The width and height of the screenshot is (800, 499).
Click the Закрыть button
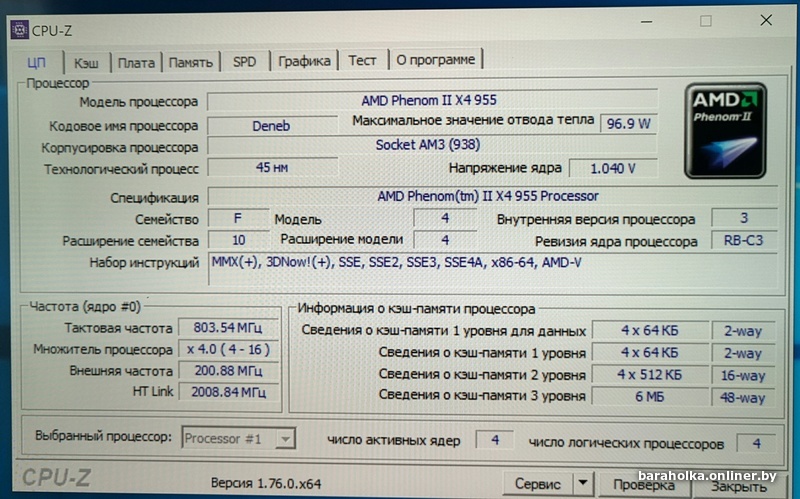point(738,486)
